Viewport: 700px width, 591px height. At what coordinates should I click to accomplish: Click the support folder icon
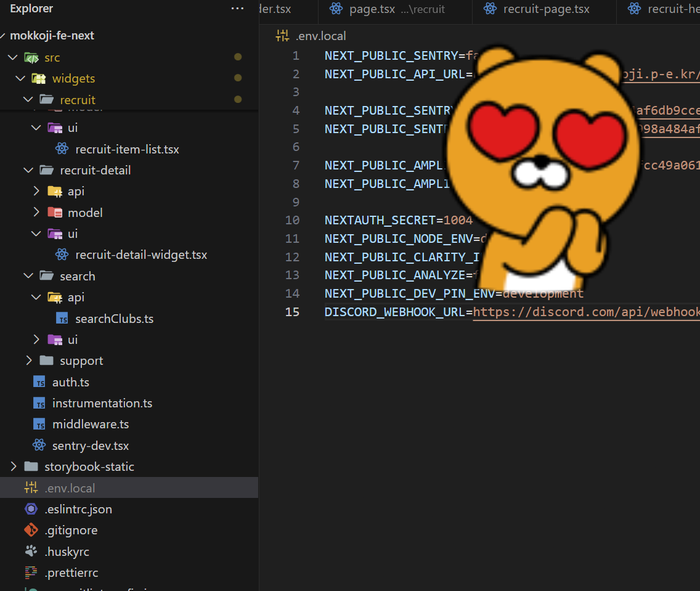click(x=46, y=361)
